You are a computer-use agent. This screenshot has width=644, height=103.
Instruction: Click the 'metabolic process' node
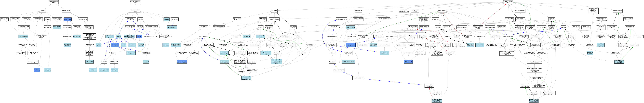click(x=618, y=11)
